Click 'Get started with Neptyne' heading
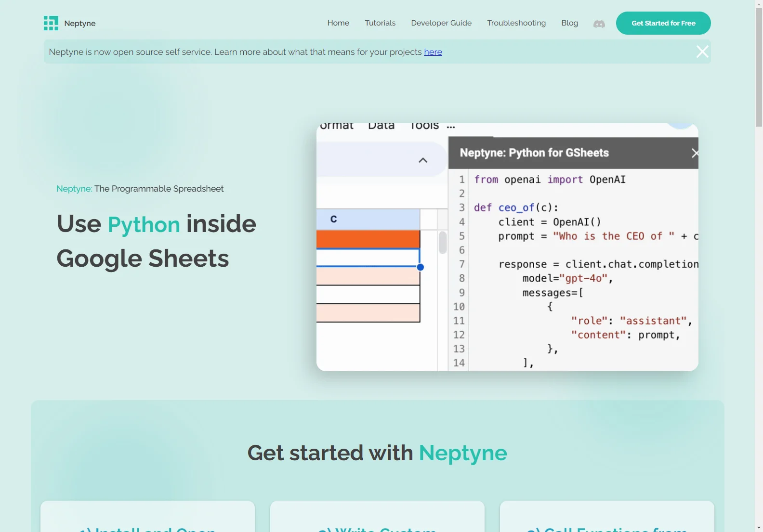 (x=377, y=453)
